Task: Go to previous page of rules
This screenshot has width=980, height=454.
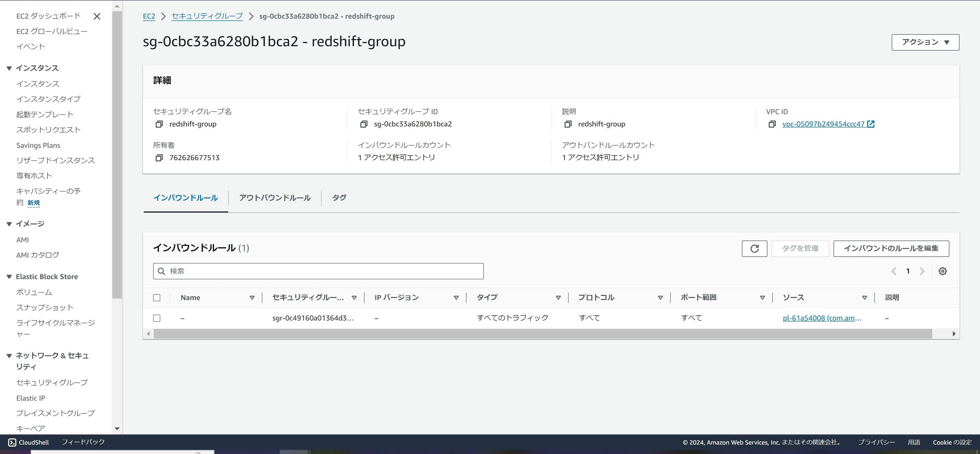Action: tap(894, 271)
